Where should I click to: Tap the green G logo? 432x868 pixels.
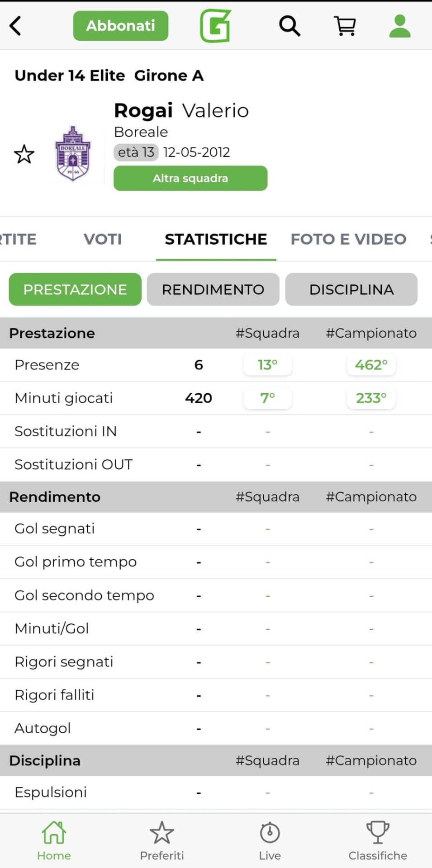point(216,26)
